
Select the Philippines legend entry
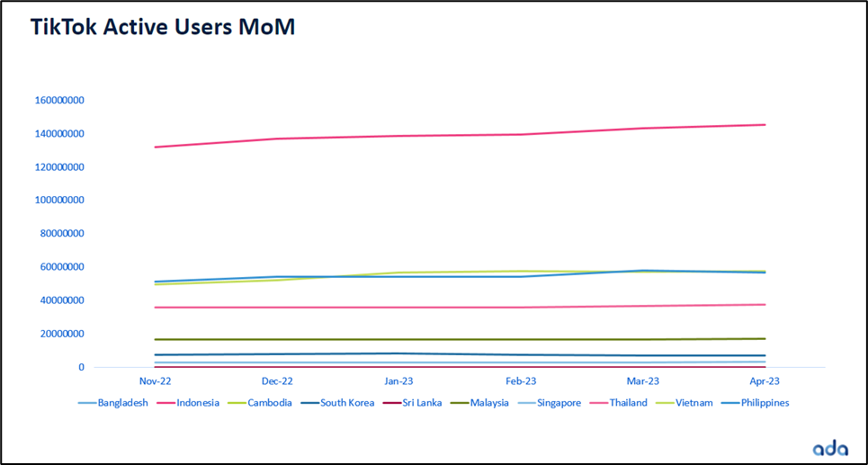pos(765,403)
